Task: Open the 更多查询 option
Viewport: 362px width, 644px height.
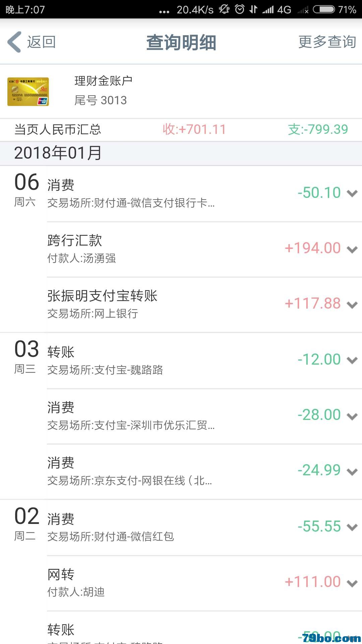Action: 327,42
